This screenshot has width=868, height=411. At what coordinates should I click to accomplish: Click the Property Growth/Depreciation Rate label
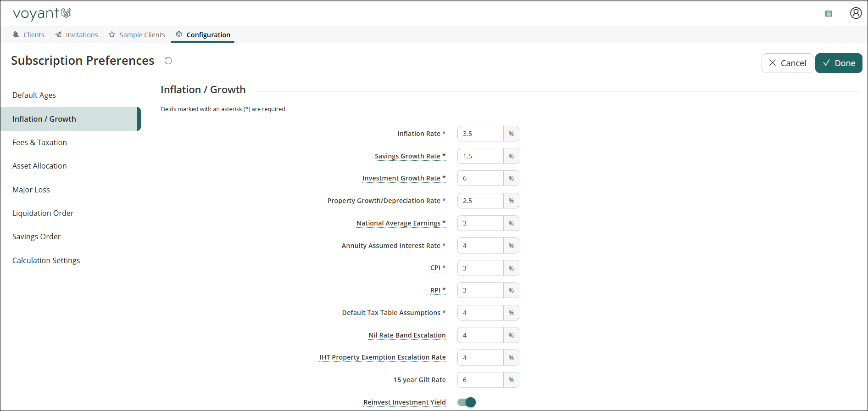coord(386,201)
